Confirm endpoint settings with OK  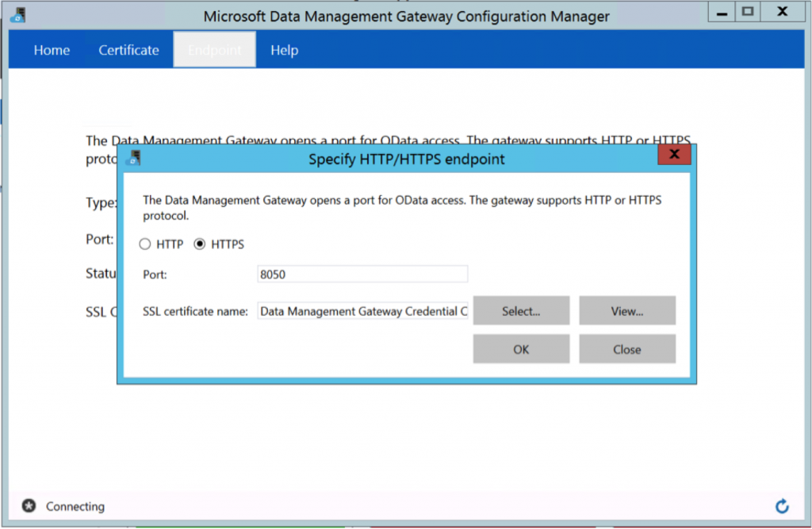[x=521, y=349]
